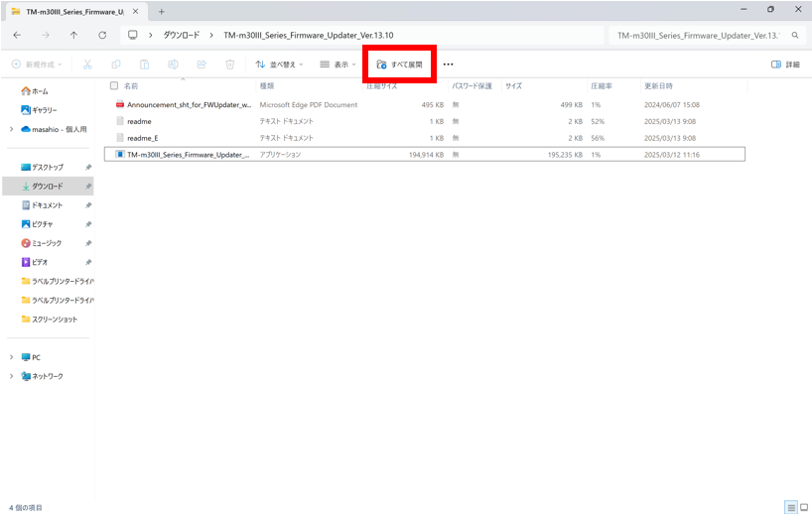Open ビデオ in quick access
The image size is (812, 514).
pyautogui.click(x=34, y=262)
